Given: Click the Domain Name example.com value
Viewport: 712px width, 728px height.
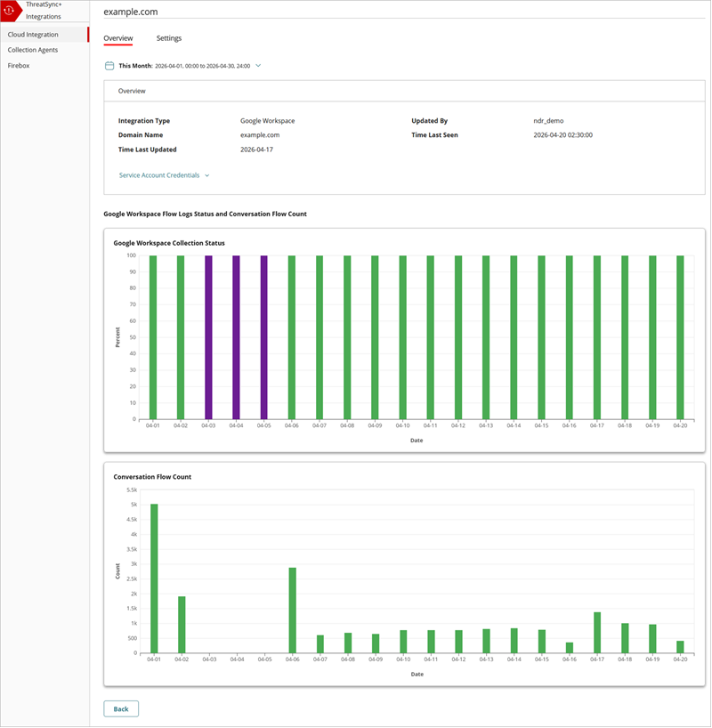Looking at the screenshot, I should point(260,135).
